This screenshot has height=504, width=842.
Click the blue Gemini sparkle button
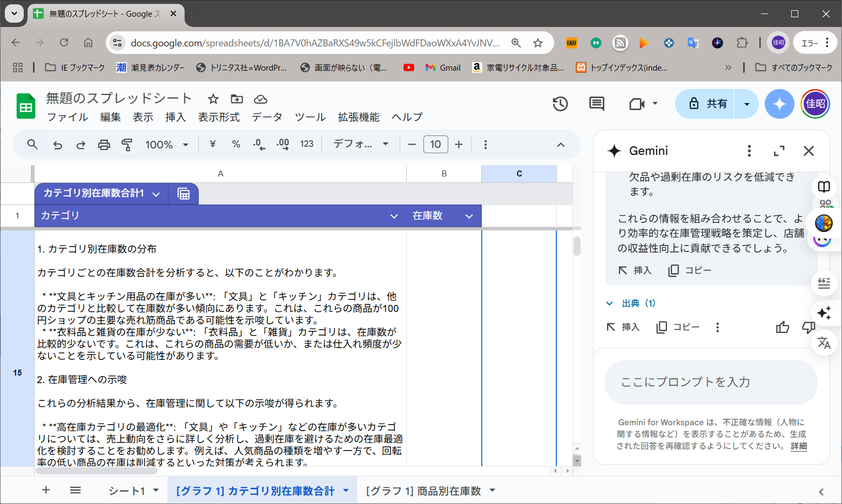(x=779, y=104)
